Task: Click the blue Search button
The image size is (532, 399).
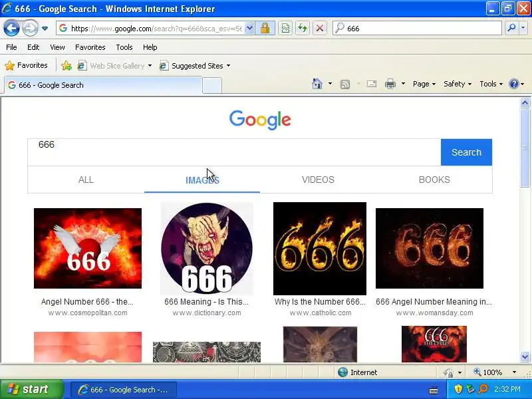Action: 466,152
